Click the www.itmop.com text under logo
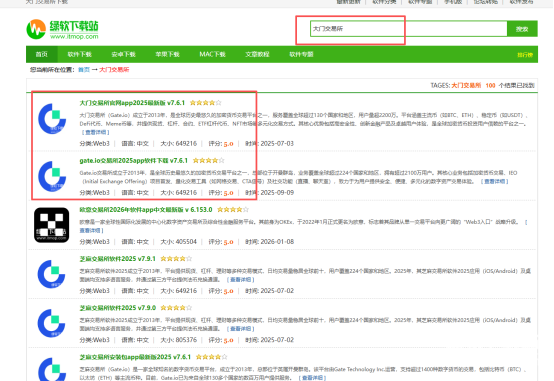 point(74,36)
